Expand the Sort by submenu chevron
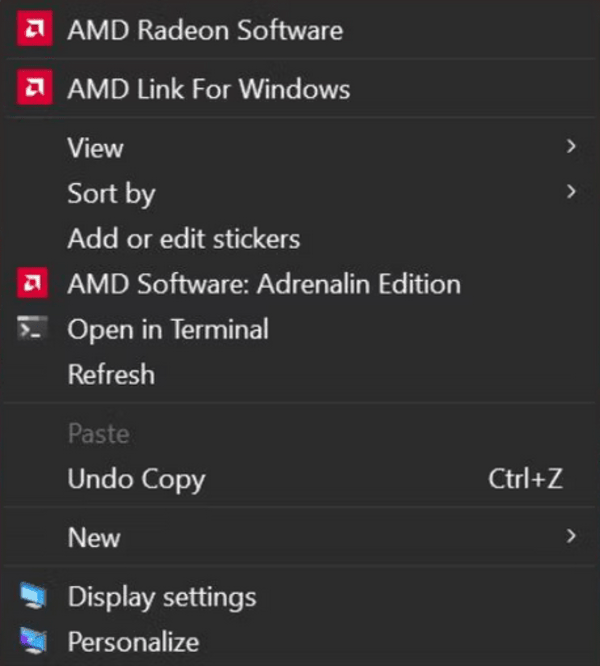The image size is (600, 666). click(571, 192)
